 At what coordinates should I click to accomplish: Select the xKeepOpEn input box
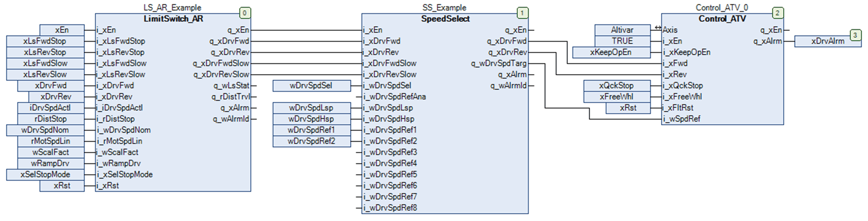click(612, 52)
